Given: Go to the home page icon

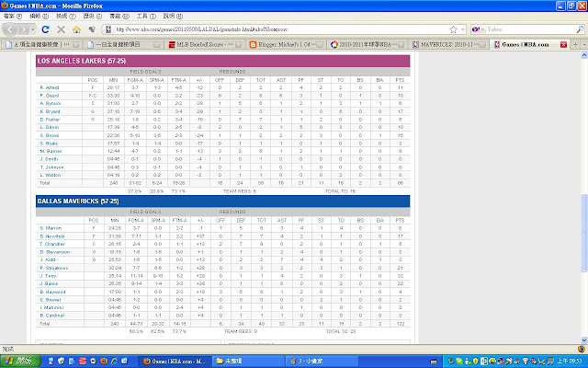Looking at the screenshot, I should tap(76, 29).
